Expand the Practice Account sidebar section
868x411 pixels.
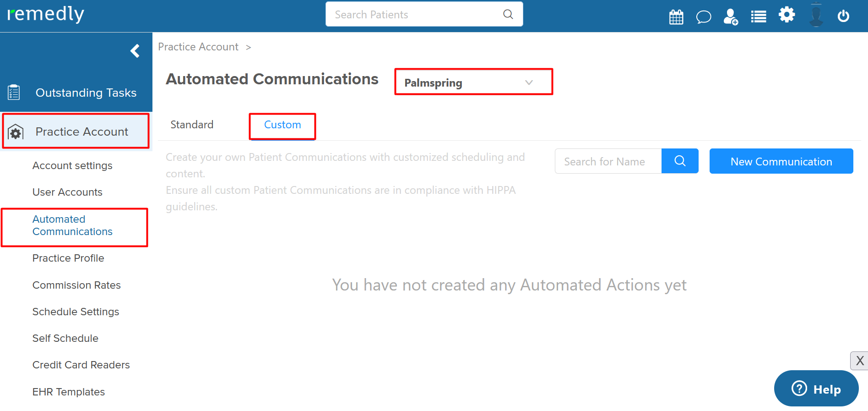(x=76, y=132)
